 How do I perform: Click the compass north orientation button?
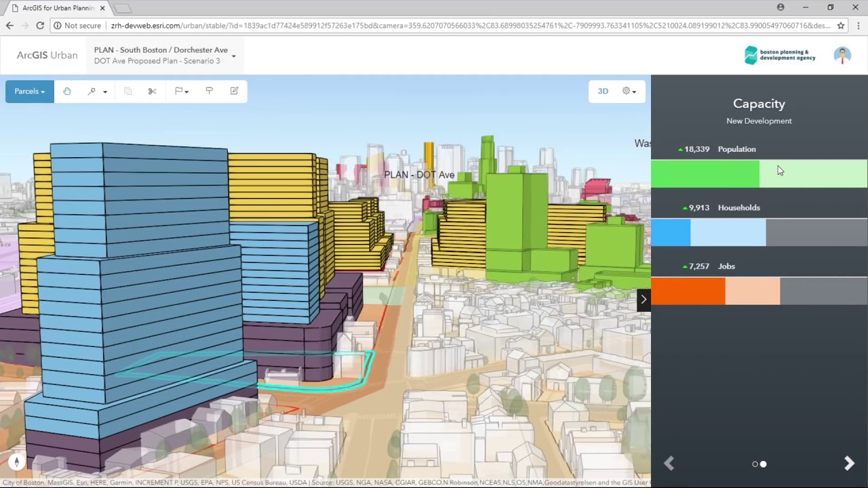click(16, 462)
